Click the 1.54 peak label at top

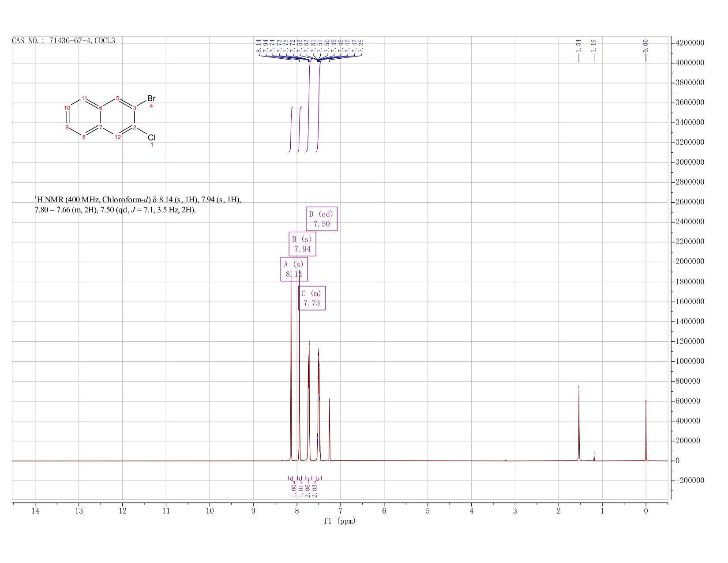579,45
